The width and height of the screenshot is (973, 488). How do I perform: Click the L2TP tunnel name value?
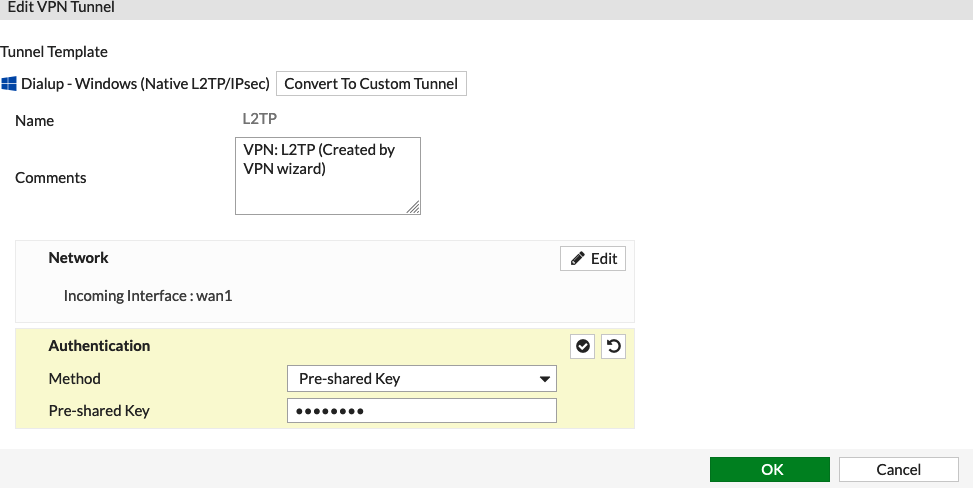259,119
